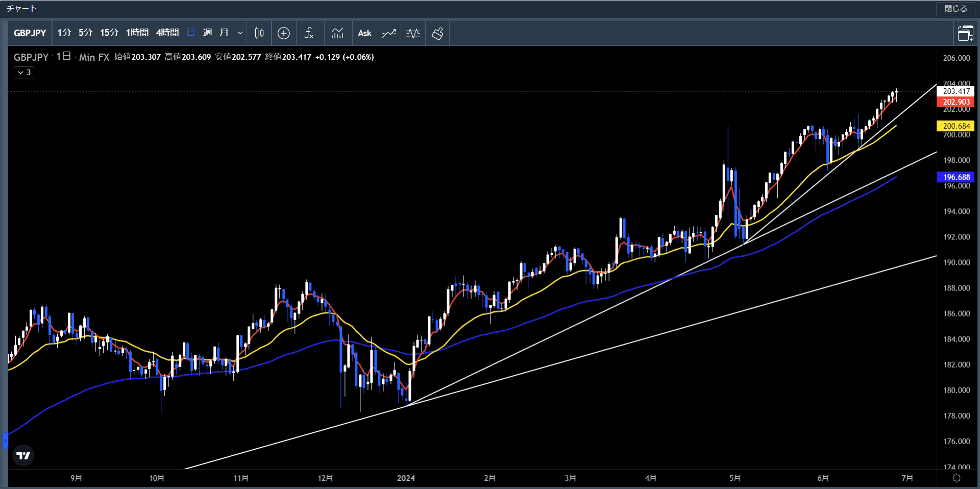Image resolution: width=980 pixels, height=489 pixels.
Task: Open chart settings gear icon
Action: tap(957, 478)
